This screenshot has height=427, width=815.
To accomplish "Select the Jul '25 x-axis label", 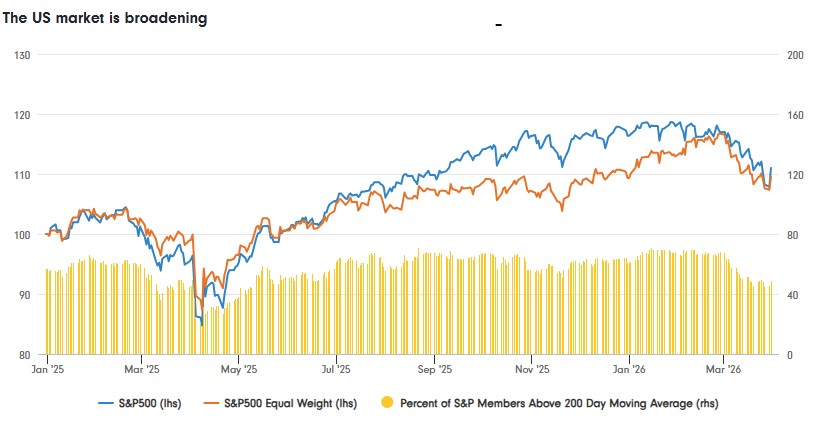I will pos(336,369).
